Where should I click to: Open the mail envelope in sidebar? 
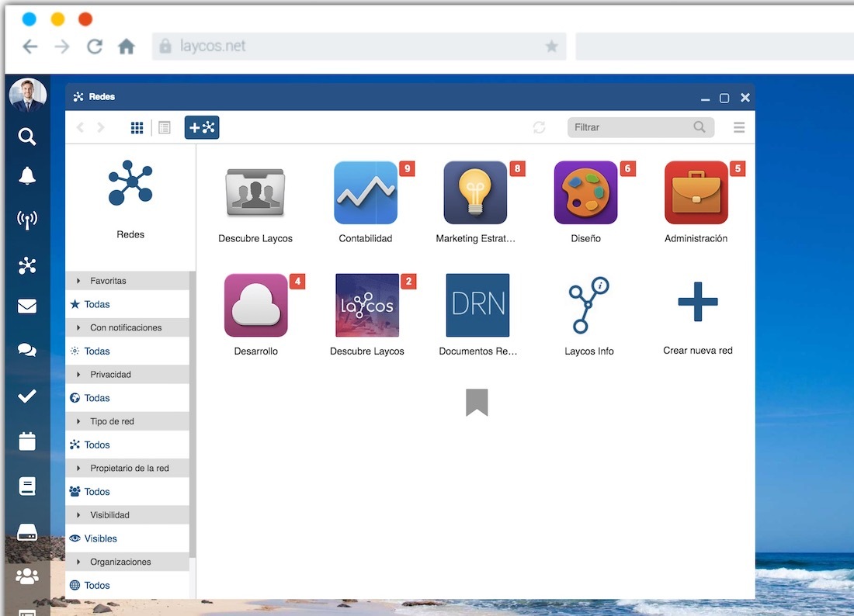27,306
